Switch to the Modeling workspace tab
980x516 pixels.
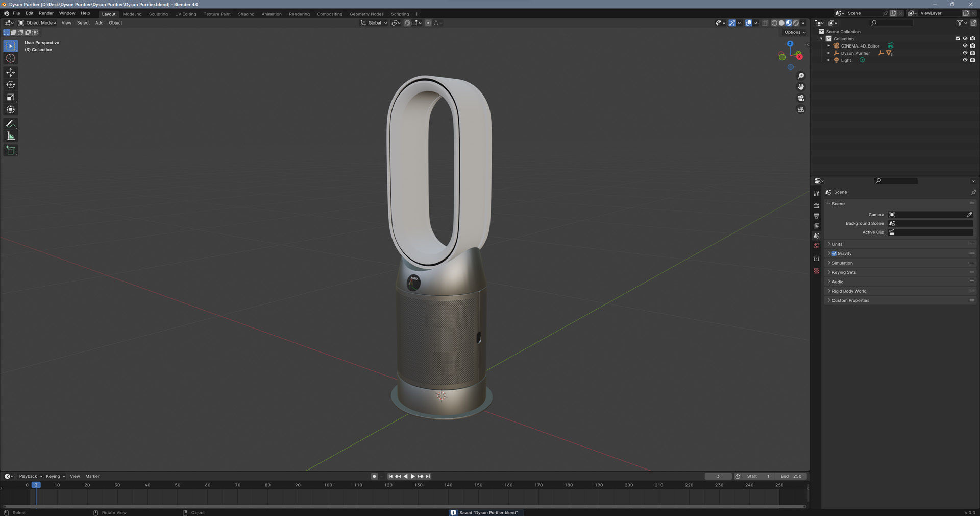coord(132,14)
